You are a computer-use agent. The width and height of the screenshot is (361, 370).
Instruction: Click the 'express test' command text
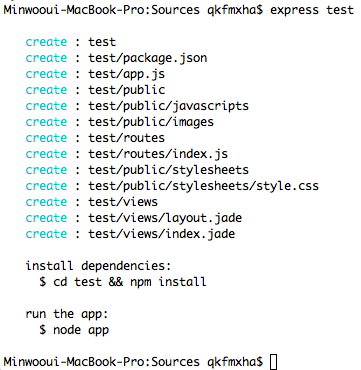tap(312, 10)
